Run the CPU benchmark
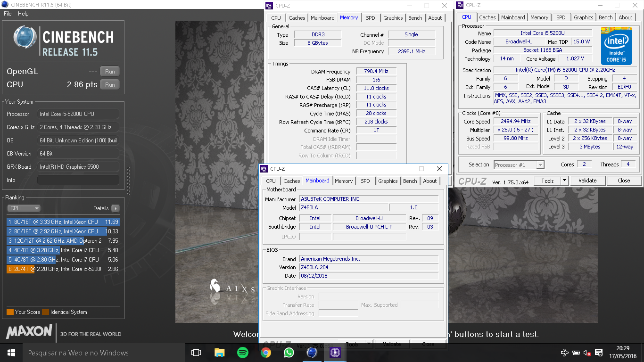The width and height of the screenshot is (644, 362). point(110,85)
